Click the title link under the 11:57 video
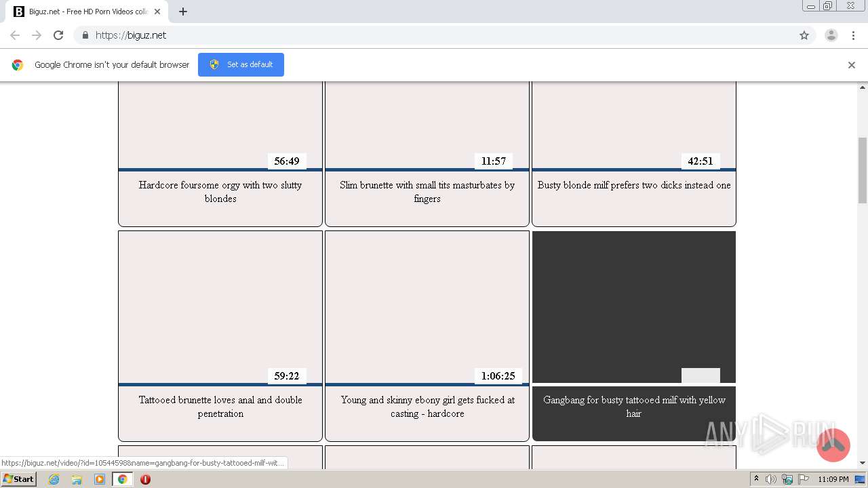Screen dimensions: 868x488 (x=427, y=192)
